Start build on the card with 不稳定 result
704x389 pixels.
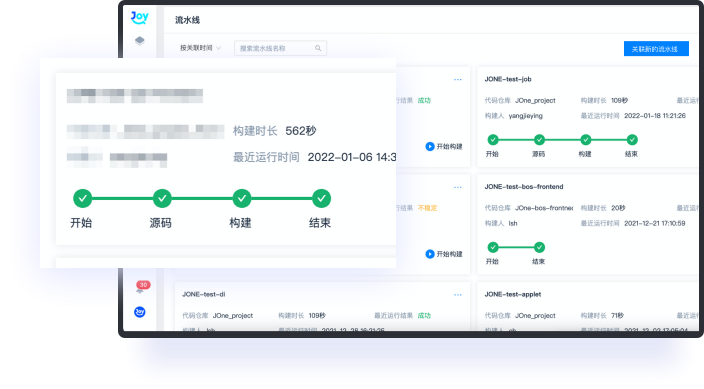point(444,254)
